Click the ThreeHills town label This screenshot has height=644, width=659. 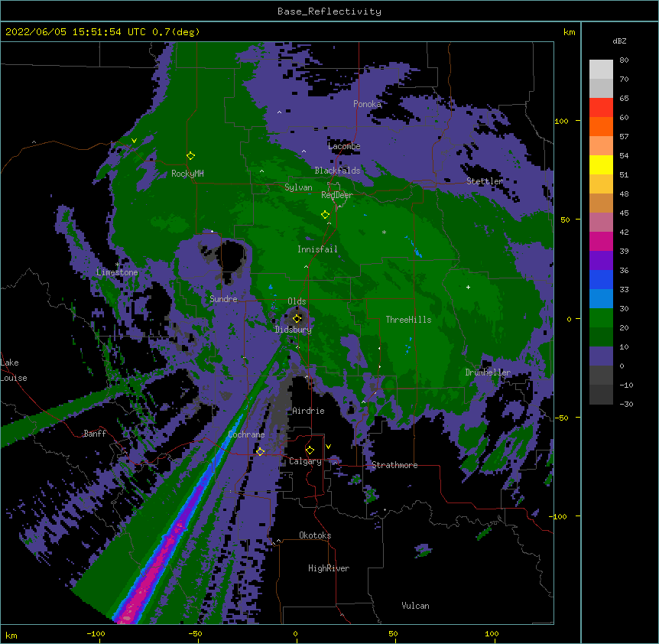point(408,320)
